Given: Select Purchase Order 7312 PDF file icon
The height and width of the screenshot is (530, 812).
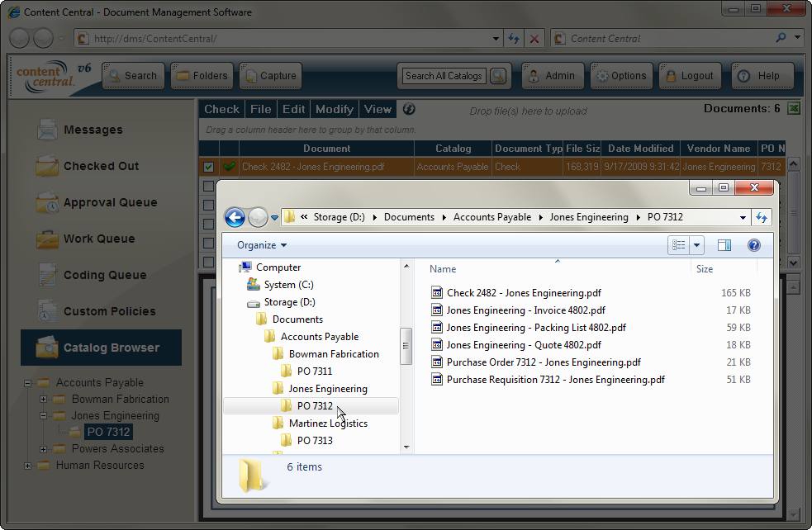Looking at the screenshot, I should coord(437,362).
